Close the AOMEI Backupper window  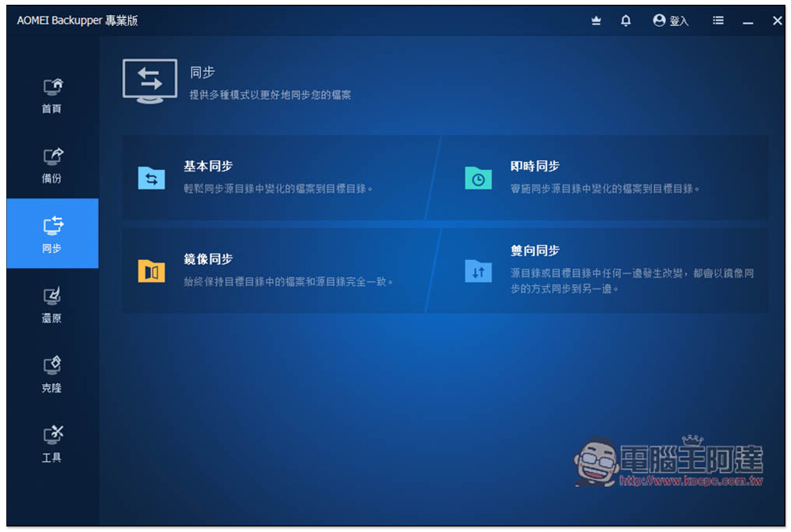(x=777, y=21)
